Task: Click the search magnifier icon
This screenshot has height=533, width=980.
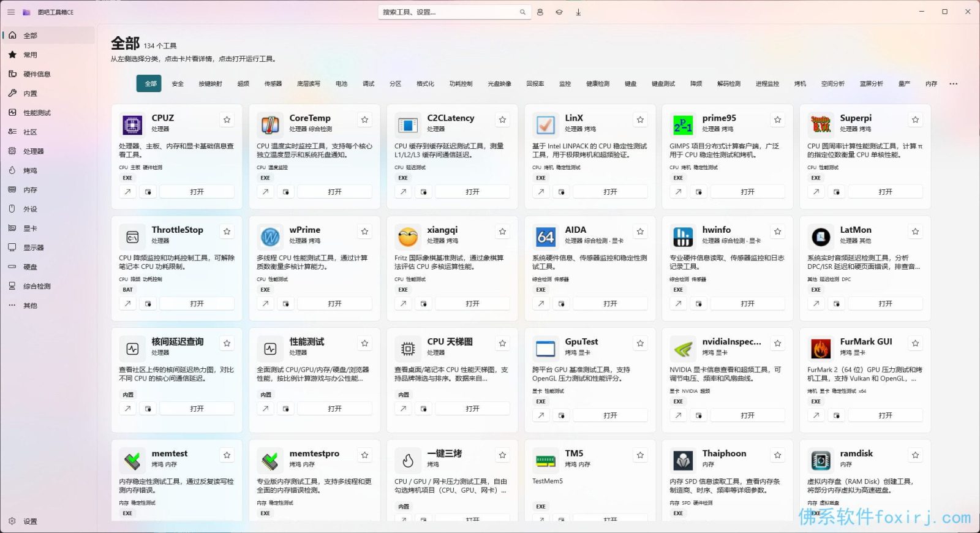Action: pyautogui.click(x=522, y=12)
